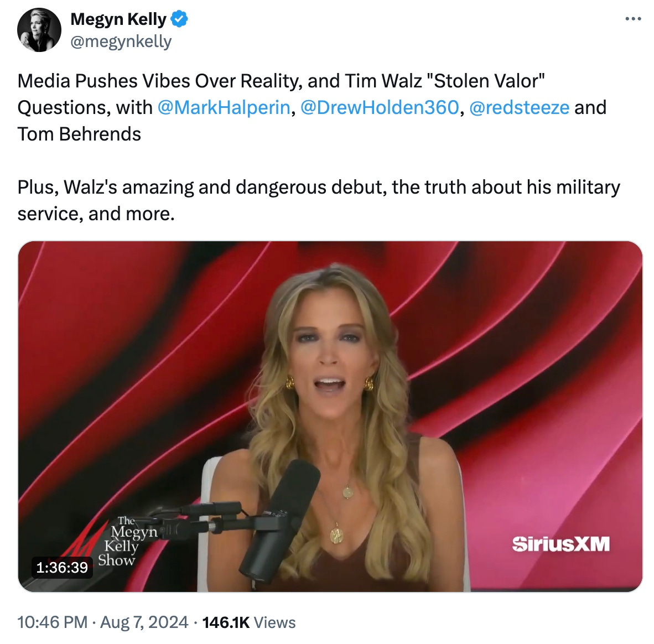View the 146.1K Views count
The height and width of the screenshot is (644, 654).
click(x=249, y=622)
